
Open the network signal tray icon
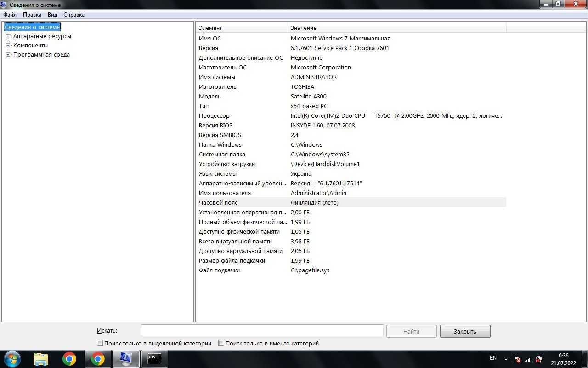(x=528, y=359)
